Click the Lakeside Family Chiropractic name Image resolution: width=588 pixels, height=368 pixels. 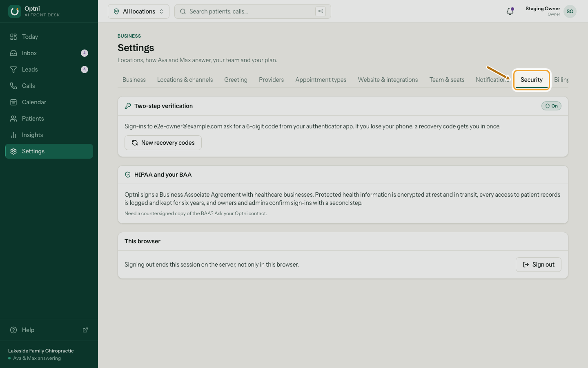(41, 351)
